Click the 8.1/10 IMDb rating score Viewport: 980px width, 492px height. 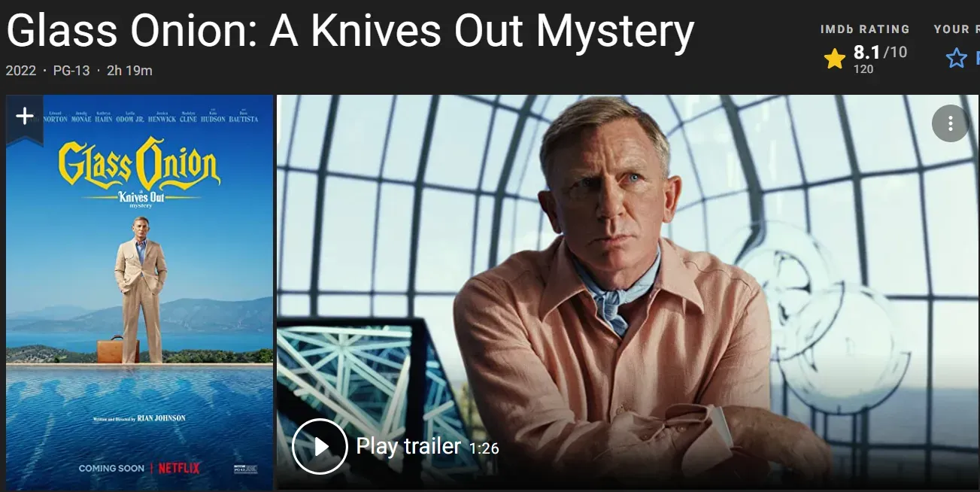(x=880, y=53)
